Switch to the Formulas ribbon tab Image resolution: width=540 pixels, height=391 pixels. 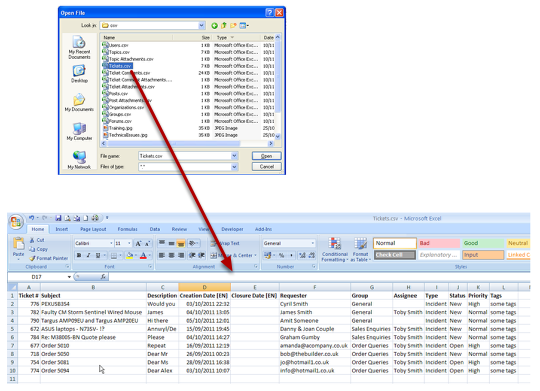tap(127, 229)
